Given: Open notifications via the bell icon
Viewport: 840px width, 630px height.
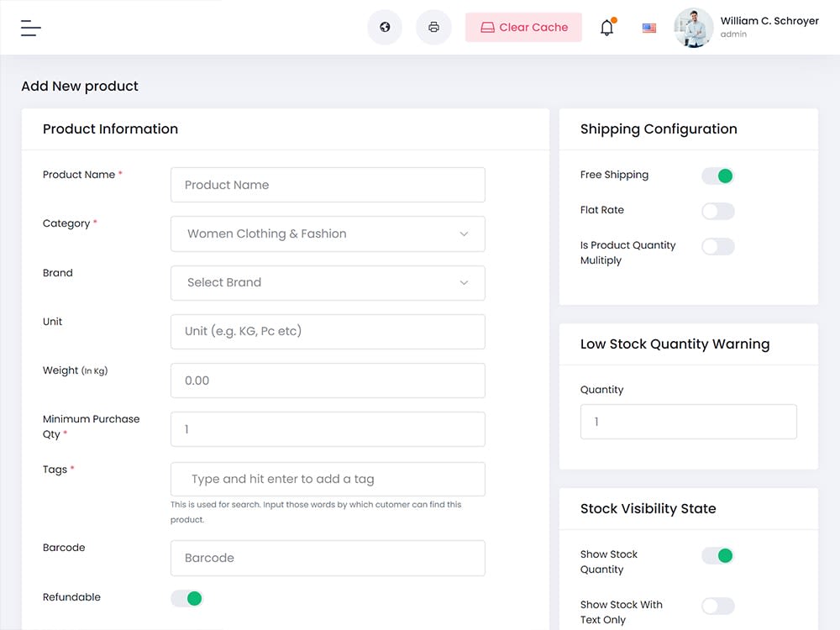Looking at the screenshot, I should click(606, 27).
